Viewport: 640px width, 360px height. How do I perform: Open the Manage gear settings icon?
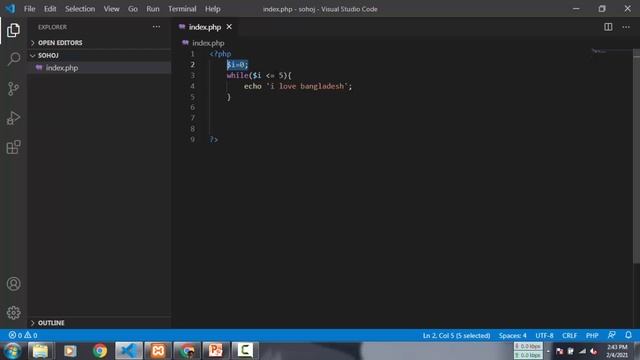[13, 313]
